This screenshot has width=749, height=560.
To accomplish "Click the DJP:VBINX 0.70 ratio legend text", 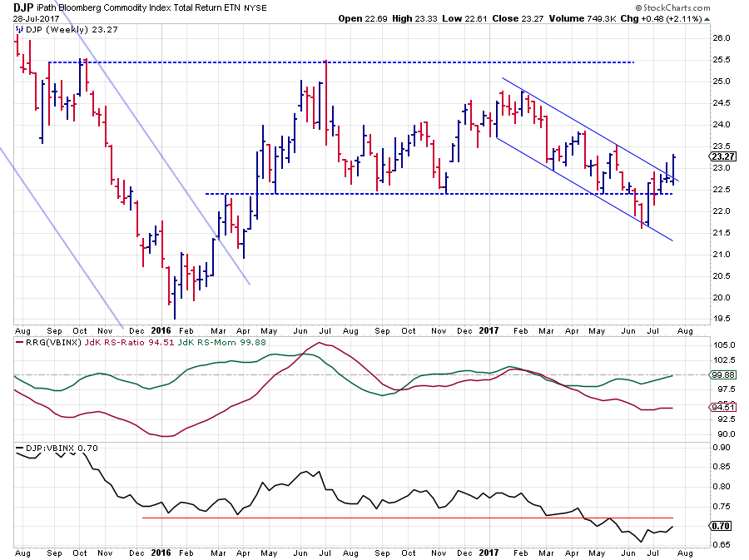I will click(62, 448).
